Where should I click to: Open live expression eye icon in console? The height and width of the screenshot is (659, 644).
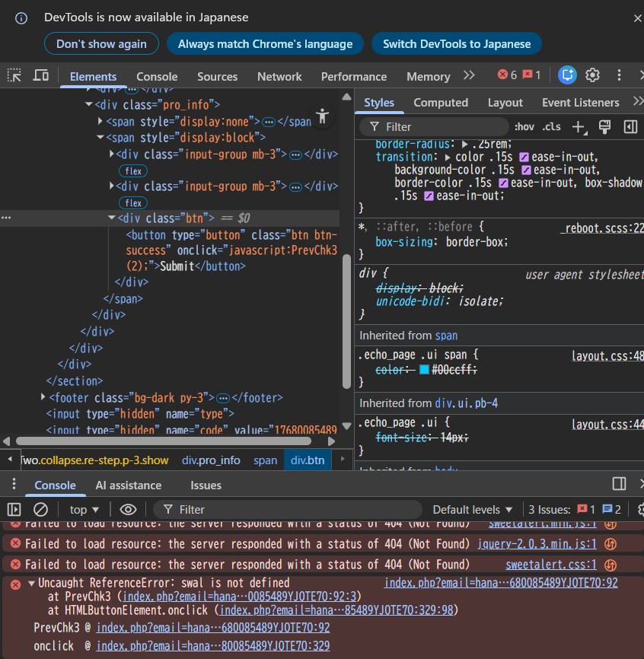128,509
